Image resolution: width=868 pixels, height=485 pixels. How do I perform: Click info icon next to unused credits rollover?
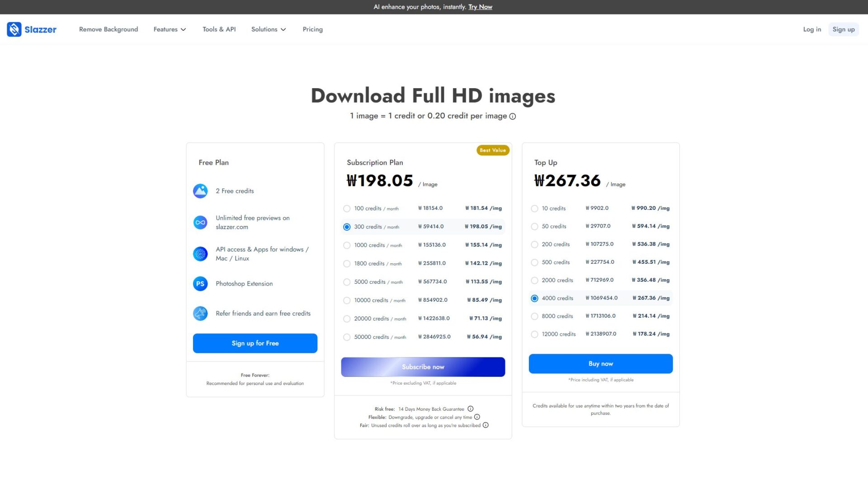click(486, 425)
